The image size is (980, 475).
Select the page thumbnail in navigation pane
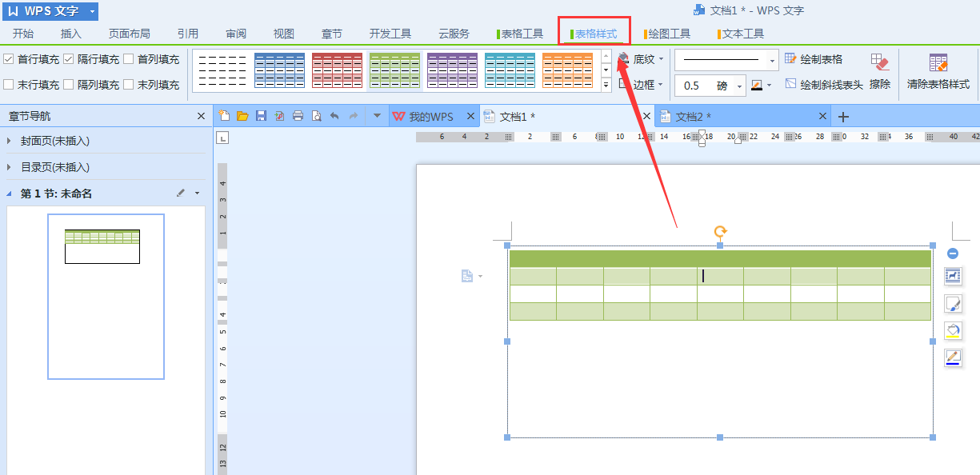106,296
